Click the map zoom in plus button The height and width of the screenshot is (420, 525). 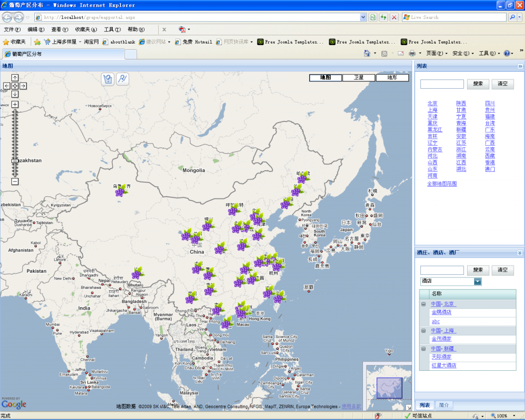pyautogui.click(x=15, y=104)
